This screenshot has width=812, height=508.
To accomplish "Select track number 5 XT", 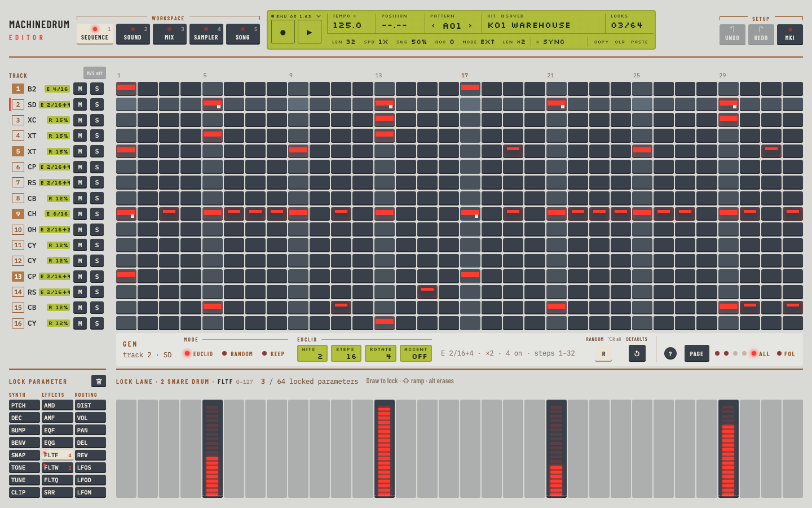I will click(x=18, y=151).
